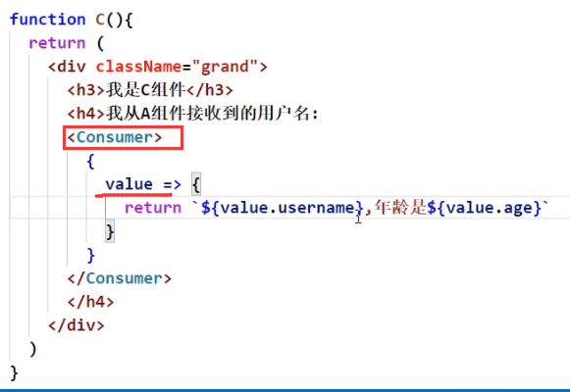Select the className attribute in the div
Viewport: 570px width, 392px height.
(138, 67)
